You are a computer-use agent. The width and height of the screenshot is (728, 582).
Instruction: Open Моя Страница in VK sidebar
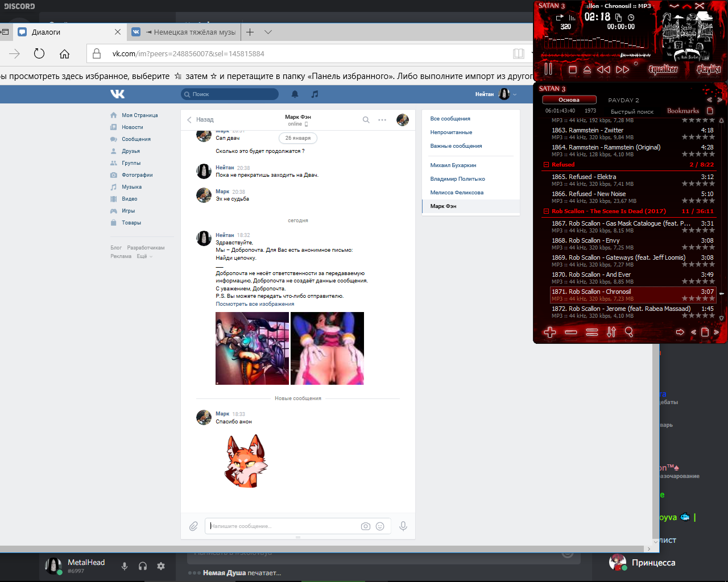pos(139,115)
